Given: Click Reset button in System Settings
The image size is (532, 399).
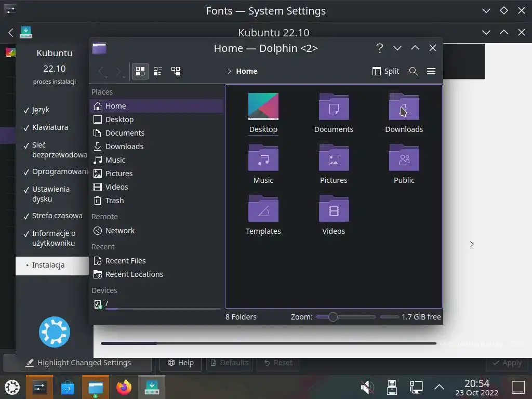Looking at the screenshot, I should [278, 363].
